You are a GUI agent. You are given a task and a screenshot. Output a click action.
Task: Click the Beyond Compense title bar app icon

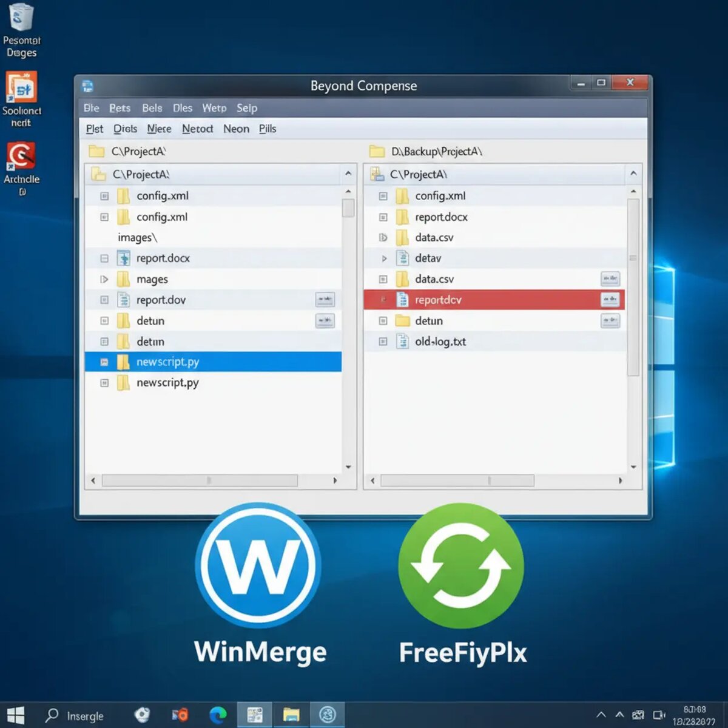(x=87, y=86)
